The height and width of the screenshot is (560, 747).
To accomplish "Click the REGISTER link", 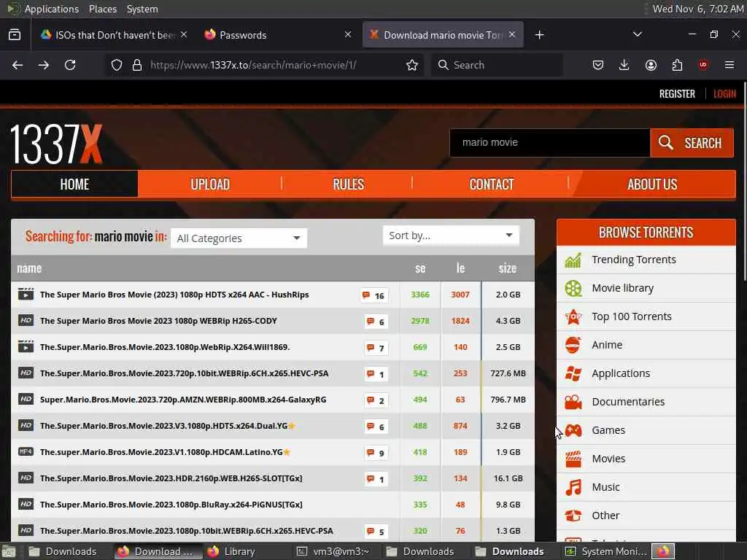I will point(677,94).
